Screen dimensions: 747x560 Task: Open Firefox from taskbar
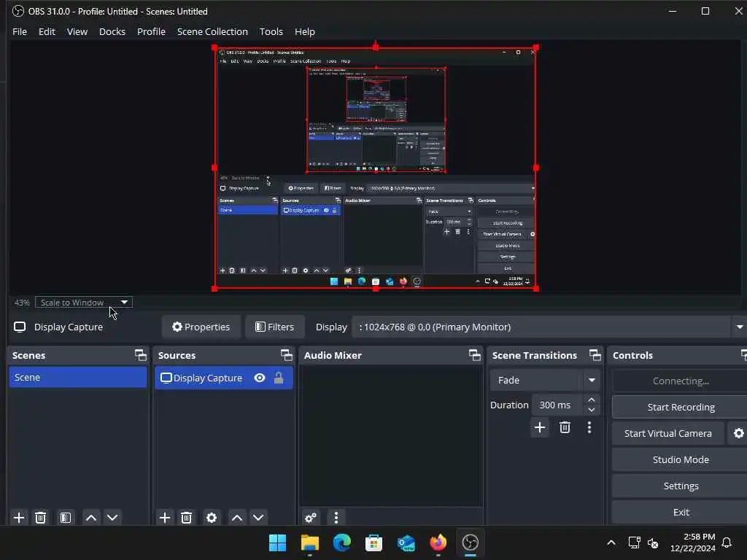[438, 542]
